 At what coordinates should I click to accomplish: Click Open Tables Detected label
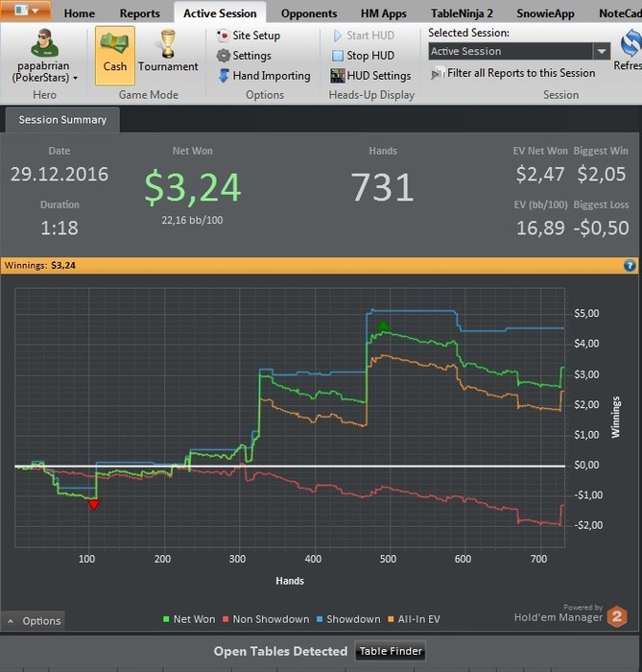[280, 652]
